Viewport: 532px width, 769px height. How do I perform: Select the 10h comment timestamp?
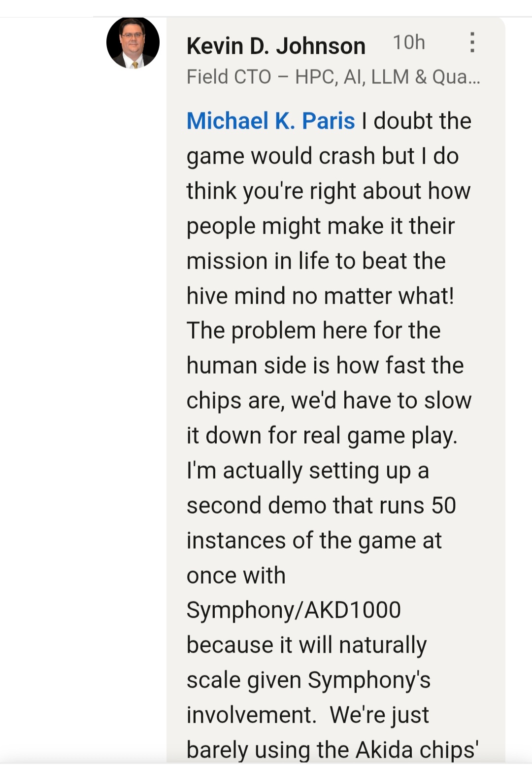pyautogui.click(x=409, y=43)
